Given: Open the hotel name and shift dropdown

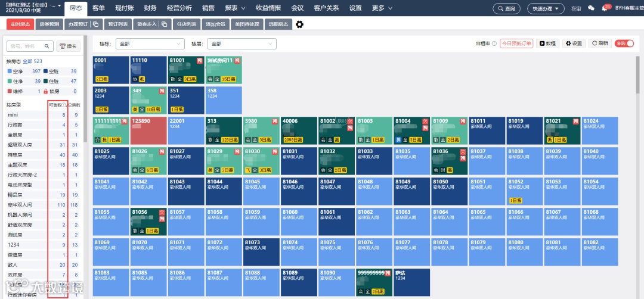Looking at the screenshot, I should click(x=33, y=8).
